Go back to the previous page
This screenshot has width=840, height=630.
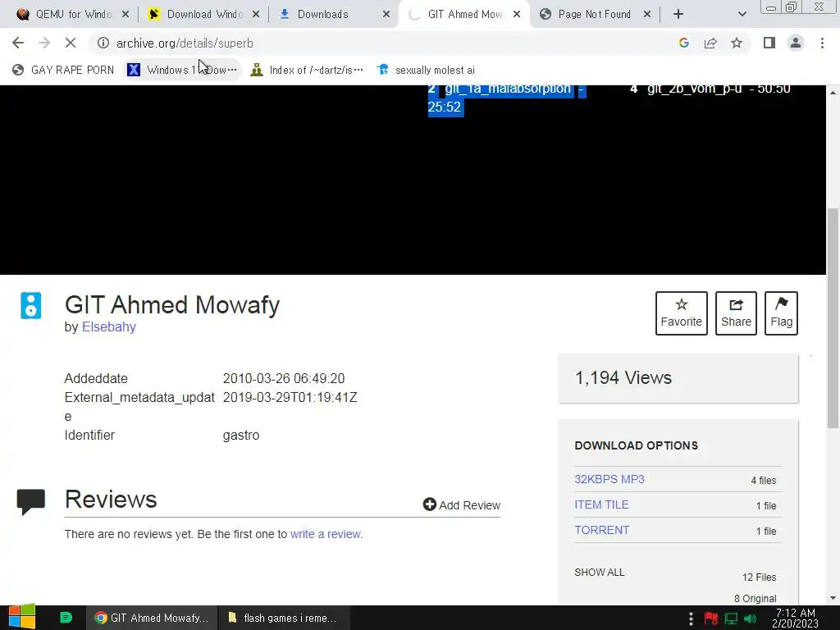point(18,43)
